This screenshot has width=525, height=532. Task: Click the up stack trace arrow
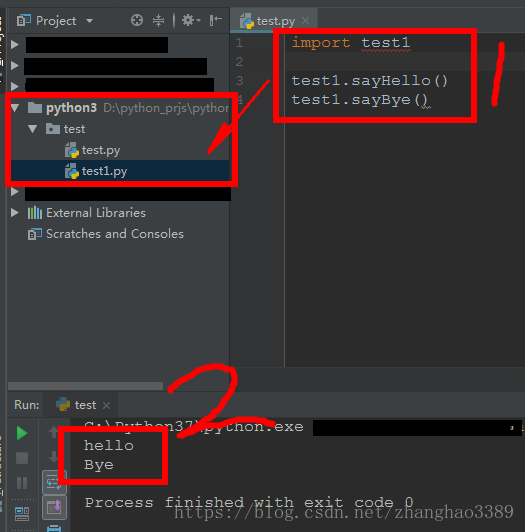pyautogui.click(x=53, y=433)
